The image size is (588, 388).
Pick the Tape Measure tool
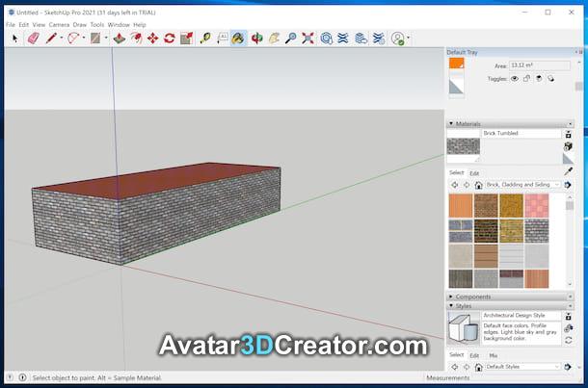(x=205, y=39)
